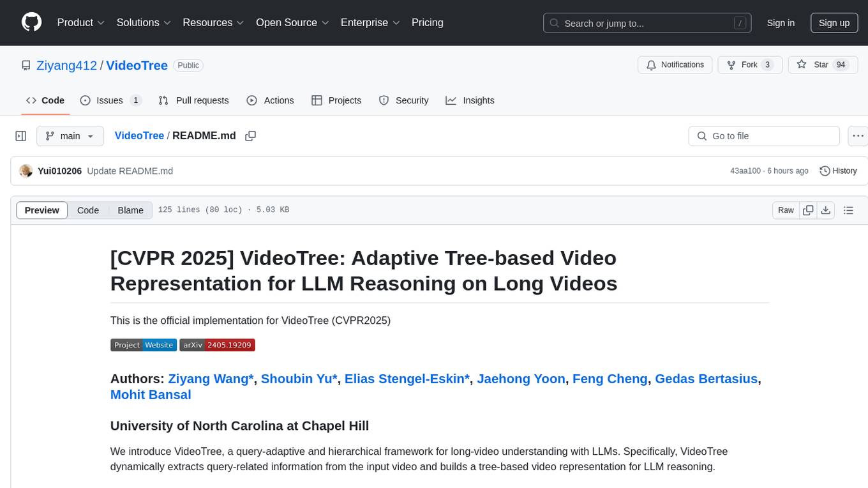Switch to the Insights tab
The image size is (868, 488).
pyautogui.click(x=470, y=100)
